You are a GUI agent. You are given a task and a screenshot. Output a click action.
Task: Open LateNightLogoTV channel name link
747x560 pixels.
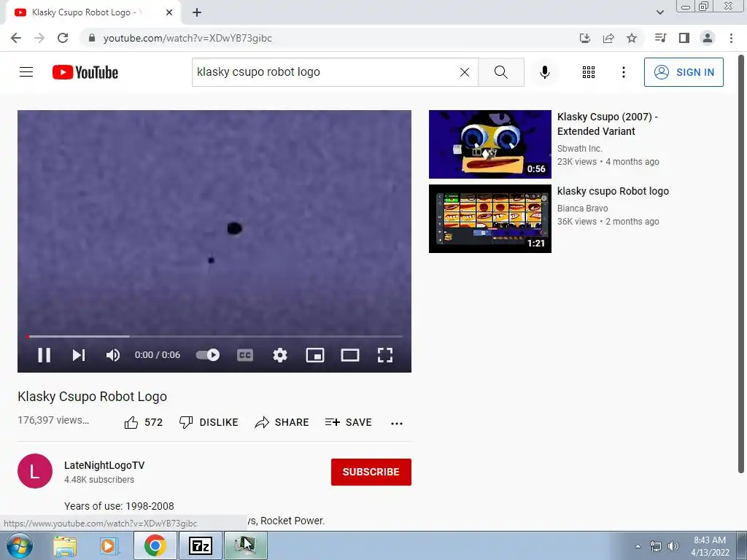(x=104, y=465)
